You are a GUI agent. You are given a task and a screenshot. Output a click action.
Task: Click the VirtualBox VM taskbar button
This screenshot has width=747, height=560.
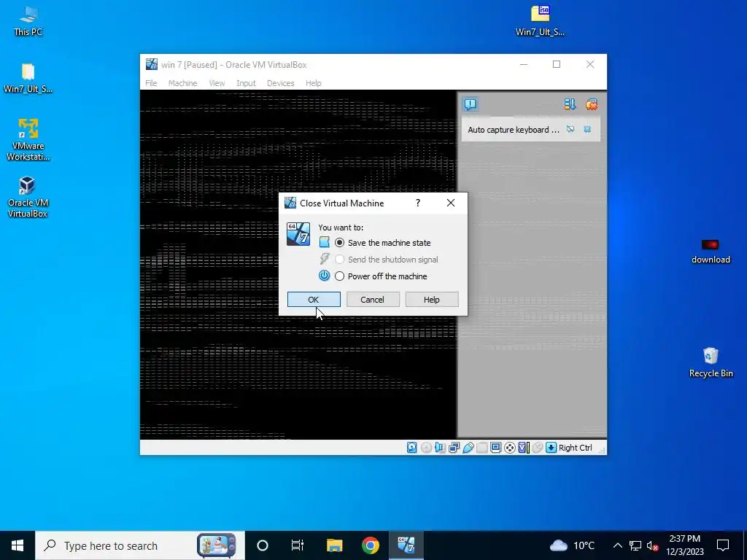tap(406, 545)
